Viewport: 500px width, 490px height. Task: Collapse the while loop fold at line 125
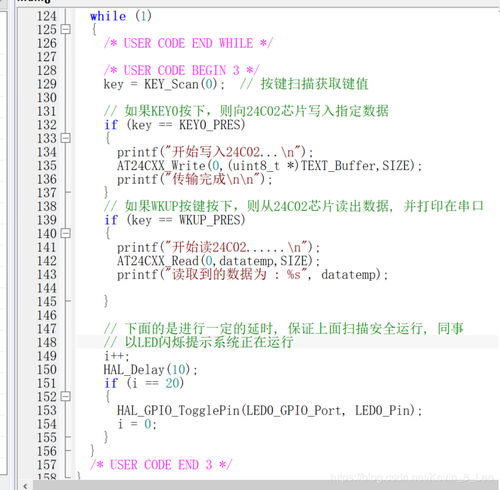(x=66, y=29)
